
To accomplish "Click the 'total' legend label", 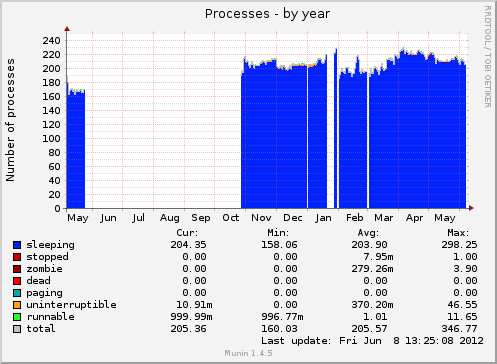I will click(x=41, y=329).
